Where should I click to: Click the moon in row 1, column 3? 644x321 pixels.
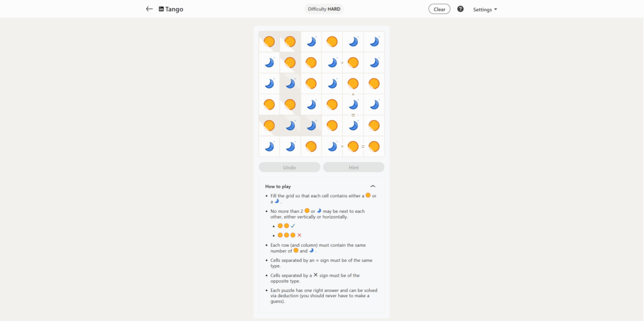(x=311, y=41)
